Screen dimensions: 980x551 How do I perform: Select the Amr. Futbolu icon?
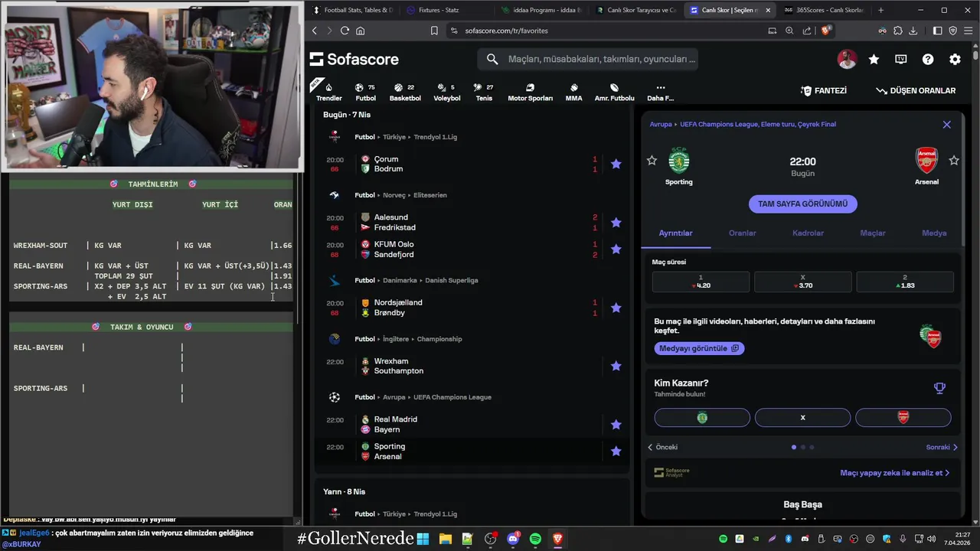coord(614,92)
